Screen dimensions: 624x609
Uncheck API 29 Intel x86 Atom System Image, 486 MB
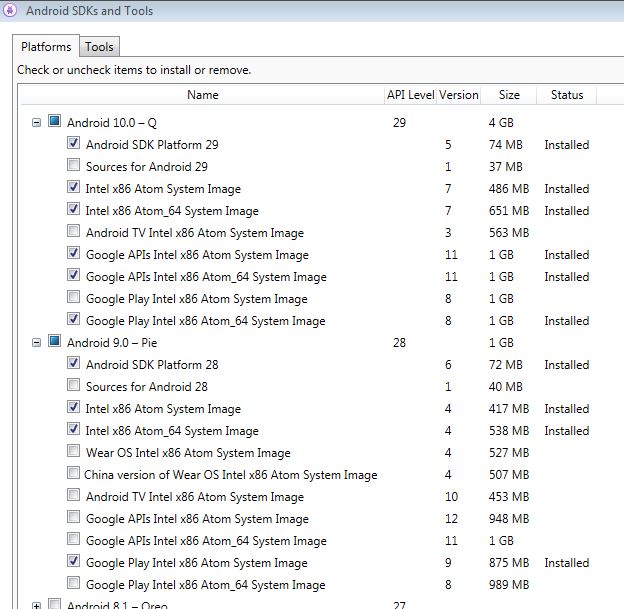pos(74,187)
